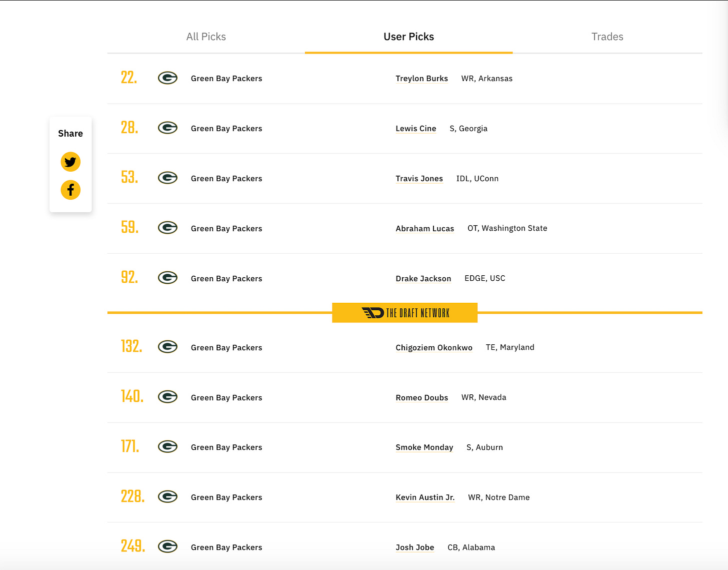Open Abraham Lucas player link

[425, 229]
